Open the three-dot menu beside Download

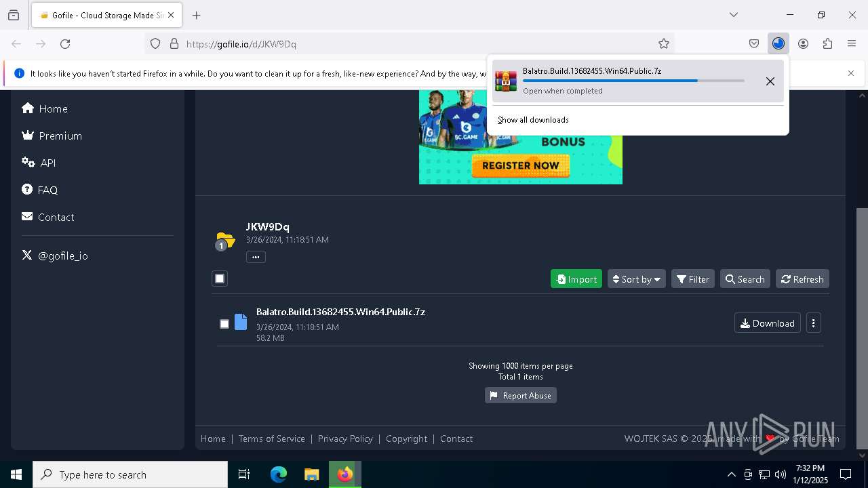(x=813, y=323)
